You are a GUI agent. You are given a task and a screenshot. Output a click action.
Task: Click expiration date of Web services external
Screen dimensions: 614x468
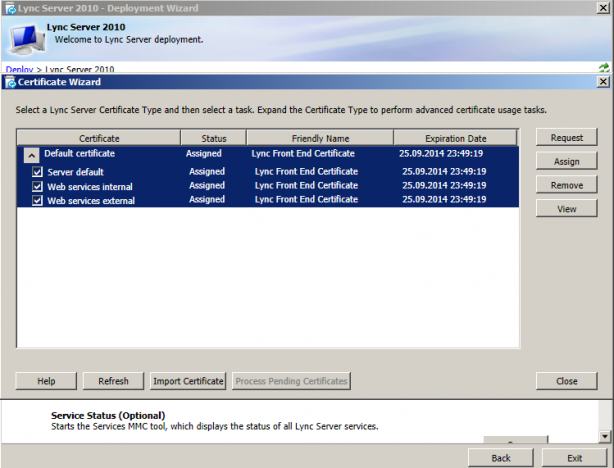pos(444,199)
